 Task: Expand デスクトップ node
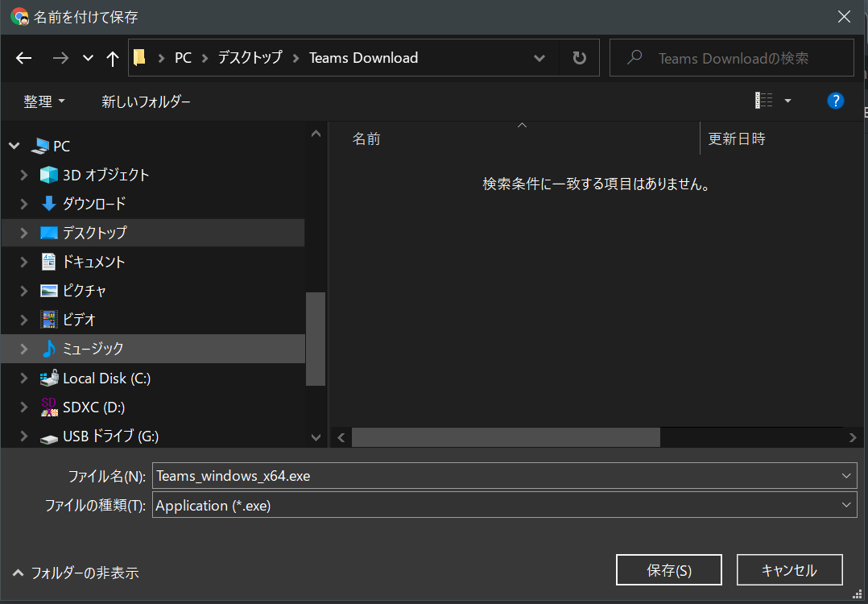click(x=24, y=233)
